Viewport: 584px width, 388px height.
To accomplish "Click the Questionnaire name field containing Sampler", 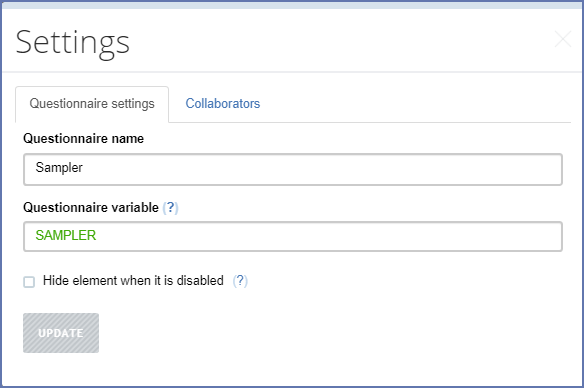I will (x=293, y=169).
